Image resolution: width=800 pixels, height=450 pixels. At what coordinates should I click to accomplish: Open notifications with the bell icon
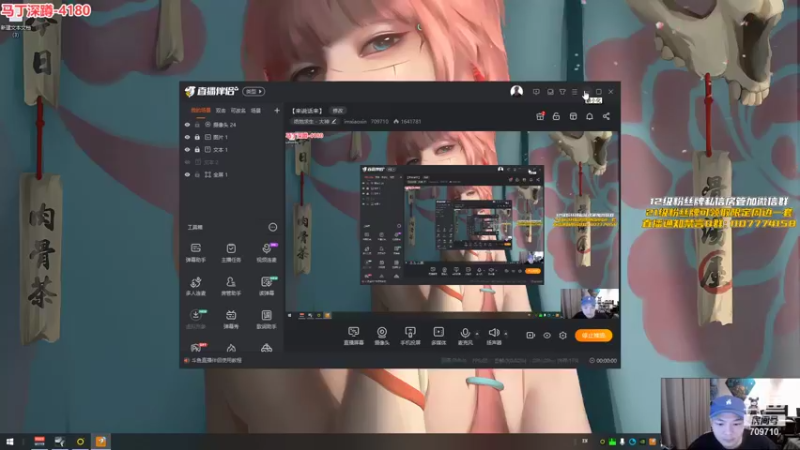click(x=589, y=116)
